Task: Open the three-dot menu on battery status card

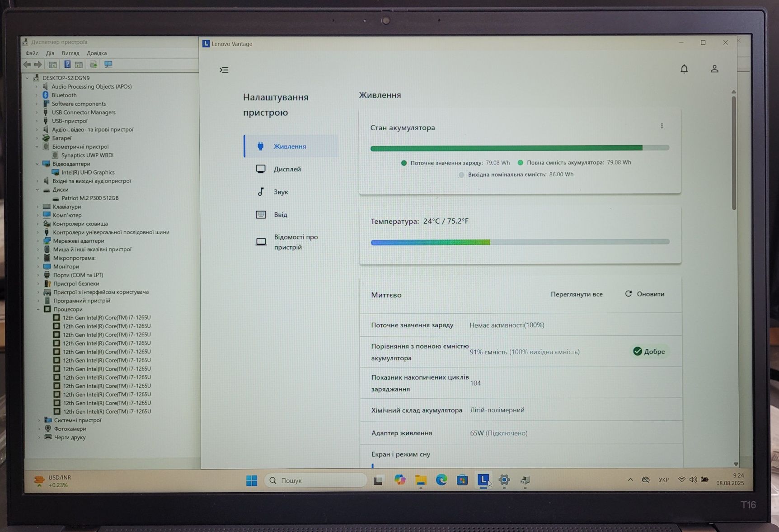Action: click(x=662, y=126)
